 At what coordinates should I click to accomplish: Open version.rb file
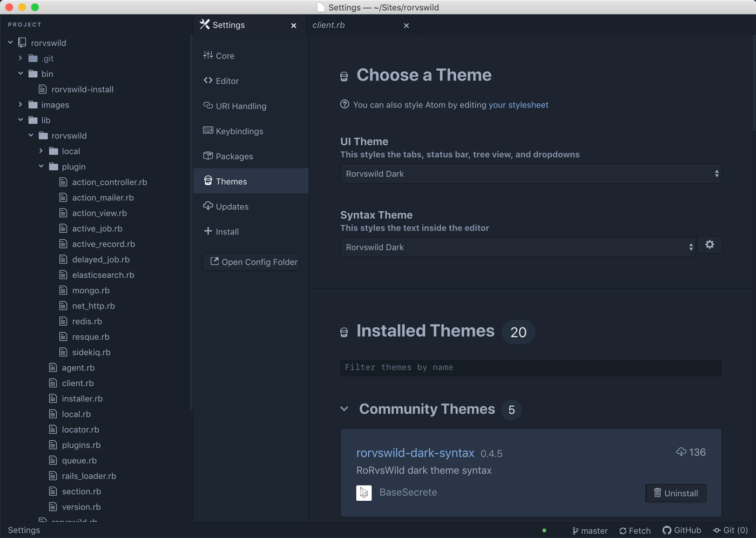(x=81, y=507)
